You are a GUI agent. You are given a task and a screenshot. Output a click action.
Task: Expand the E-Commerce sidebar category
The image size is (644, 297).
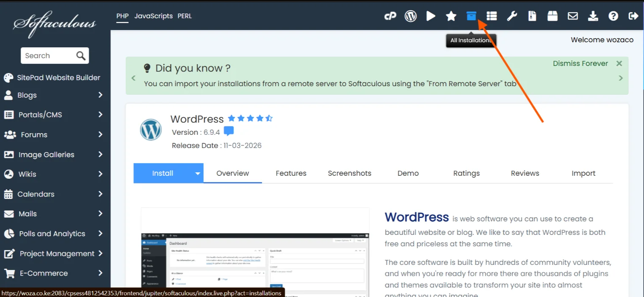click(x=43, y=273)
